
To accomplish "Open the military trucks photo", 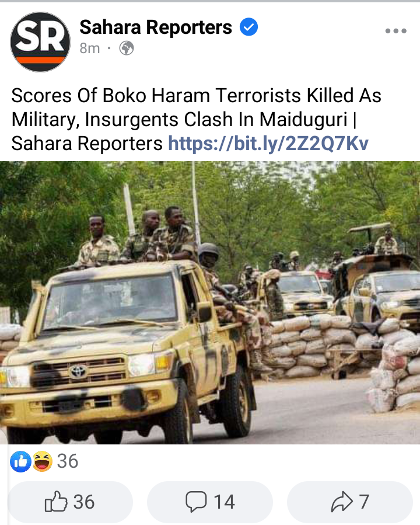I will 210,303.
